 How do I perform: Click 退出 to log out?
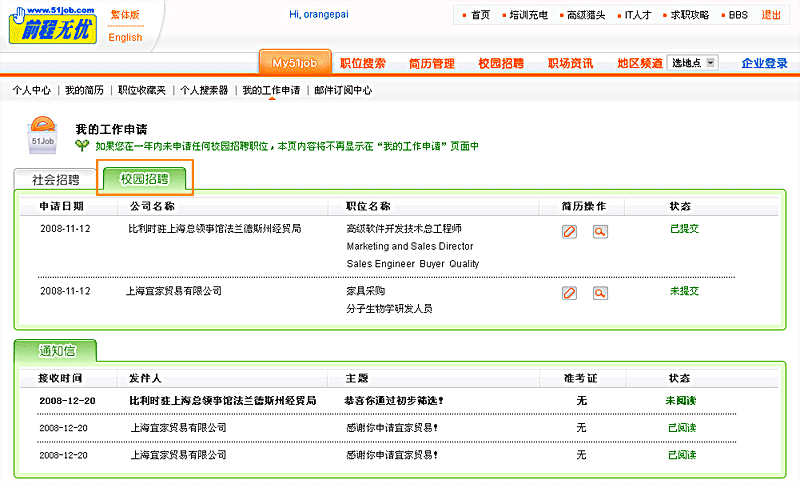(771, 15)
